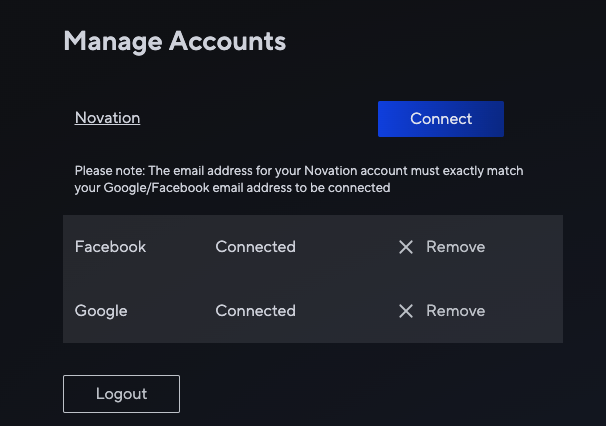Click the Manage Accounts heading
Screen dimensions: 606x426
click(x=175, y=41)
